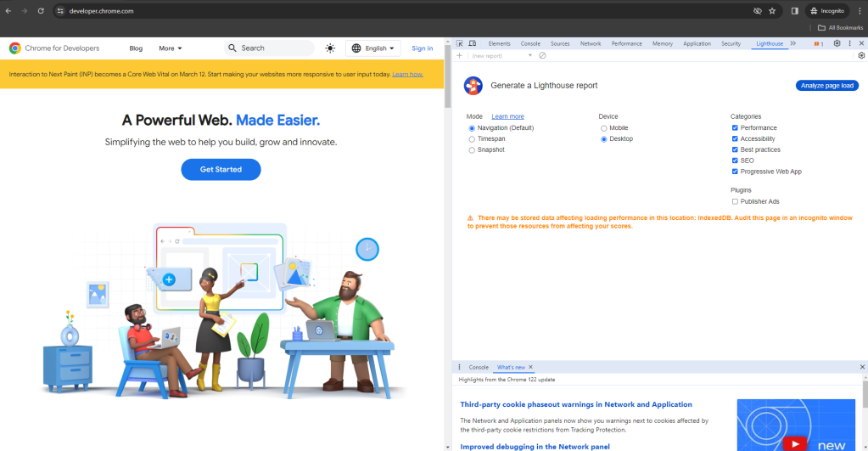
Task: Toggle site theme with the sun icon
Action: point(330,48)
